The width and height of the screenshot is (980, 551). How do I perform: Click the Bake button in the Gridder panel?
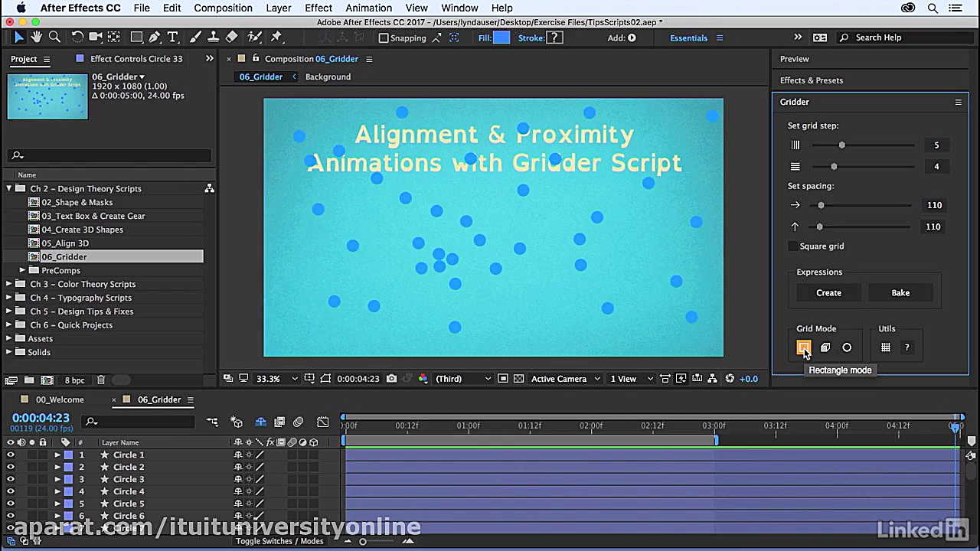coord(900,292)
